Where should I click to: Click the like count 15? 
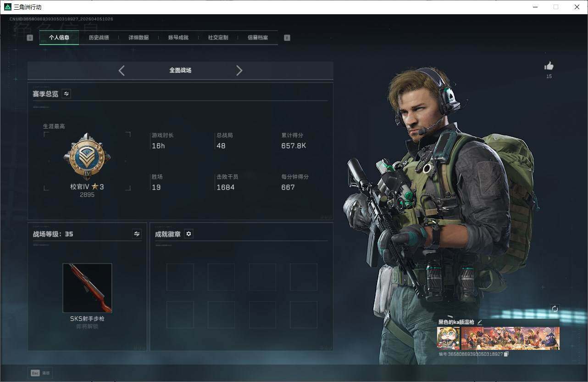click(x=549, y=76)
